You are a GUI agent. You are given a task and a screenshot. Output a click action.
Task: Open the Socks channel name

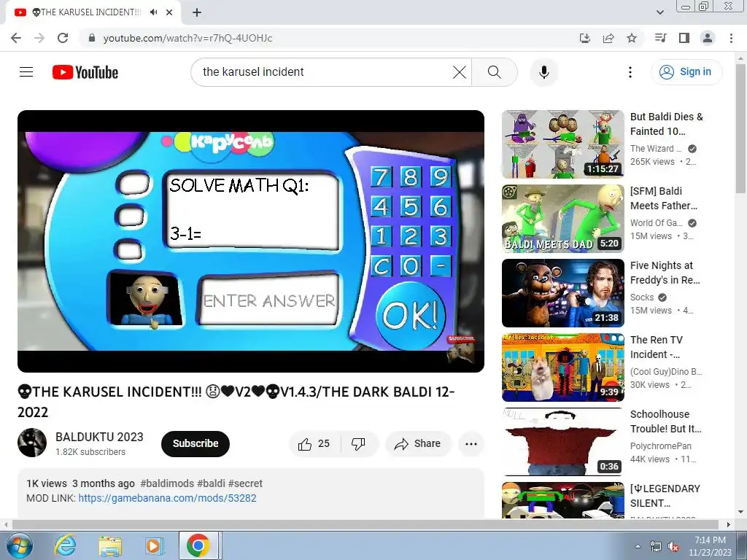click(642, 297)
